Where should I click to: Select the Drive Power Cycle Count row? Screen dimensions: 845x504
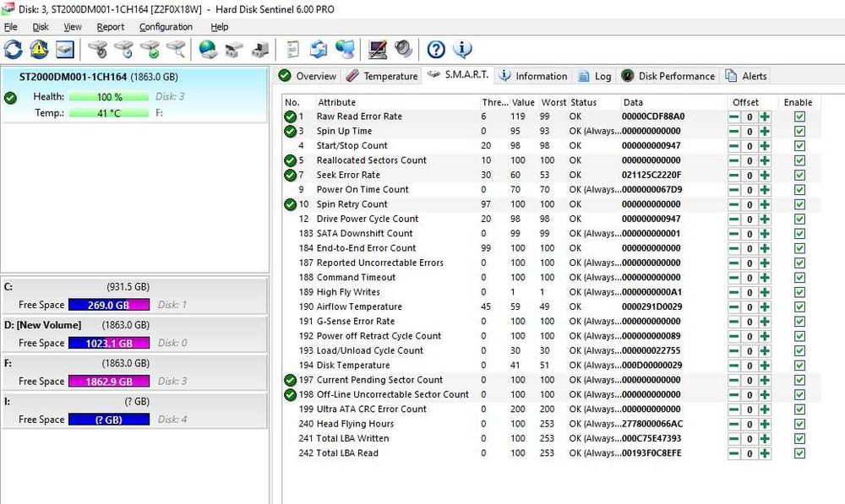tap(552, 219)
